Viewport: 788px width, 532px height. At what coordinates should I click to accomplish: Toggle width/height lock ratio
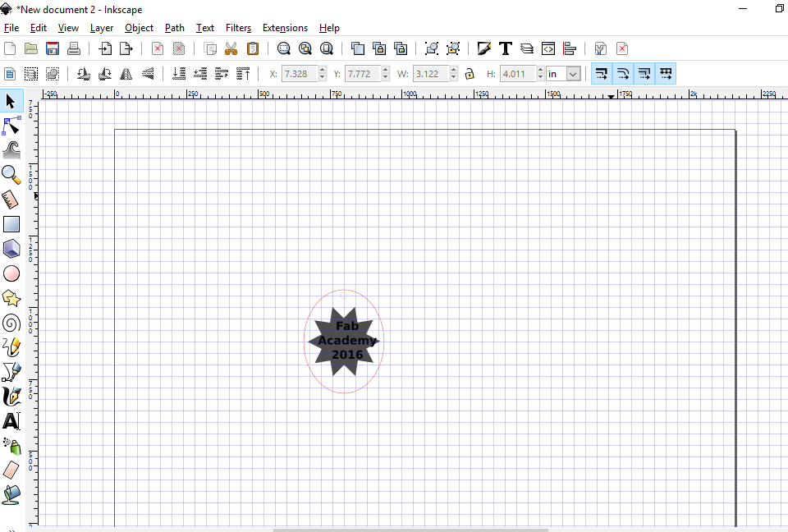click(x=470, y=74)
